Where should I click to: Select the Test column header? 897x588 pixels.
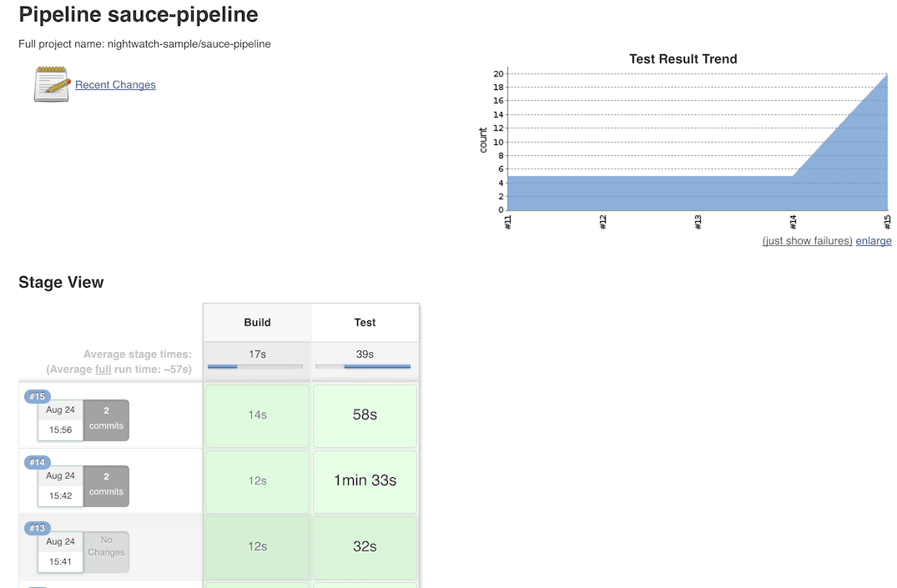(x=365, y=322)
